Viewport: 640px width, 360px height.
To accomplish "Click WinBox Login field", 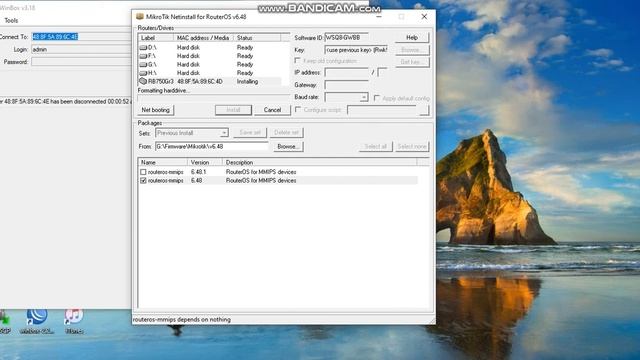I will (x=82, y=49).
